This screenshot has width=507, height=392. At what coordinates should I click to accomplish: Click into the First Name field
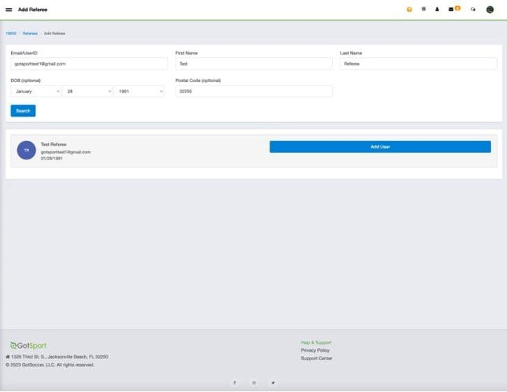tap(254, 64)
